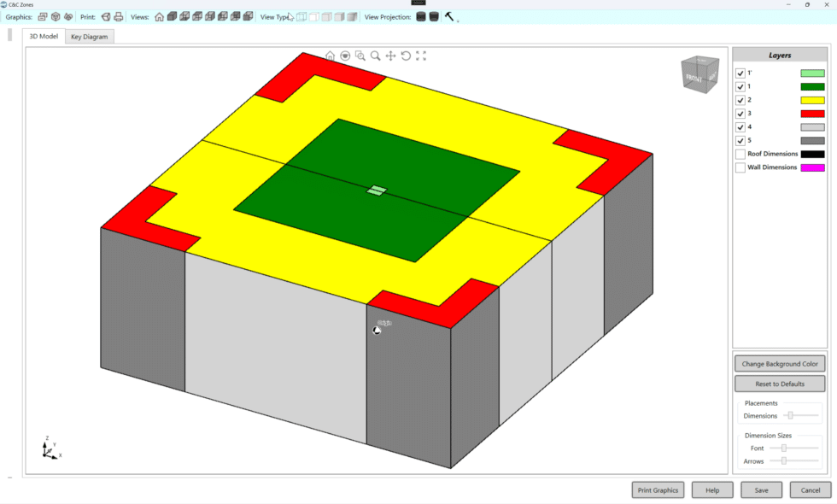
Task: Click the Fit-to-screen icon in the viewport toolbar
Action: click(x=420, y=56)
